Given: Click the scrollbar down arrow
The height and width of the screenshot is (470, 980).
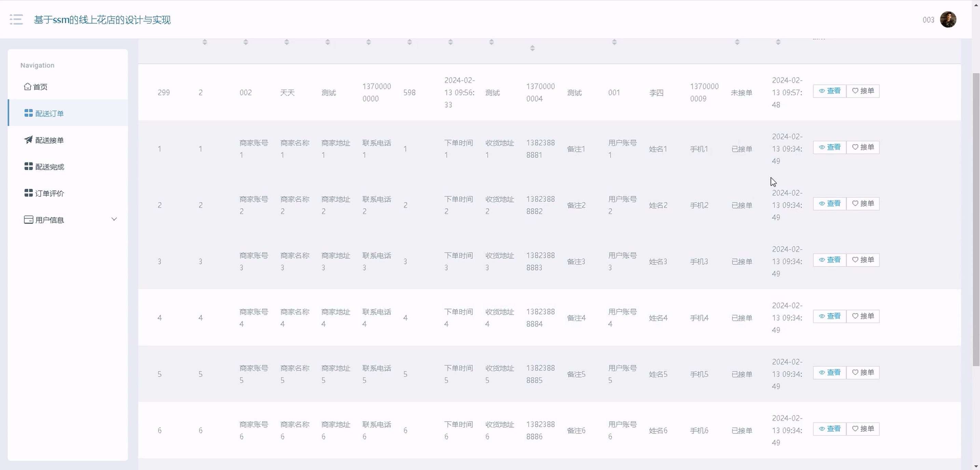Looking at the screenshot, I should click(x=976, y=466).
